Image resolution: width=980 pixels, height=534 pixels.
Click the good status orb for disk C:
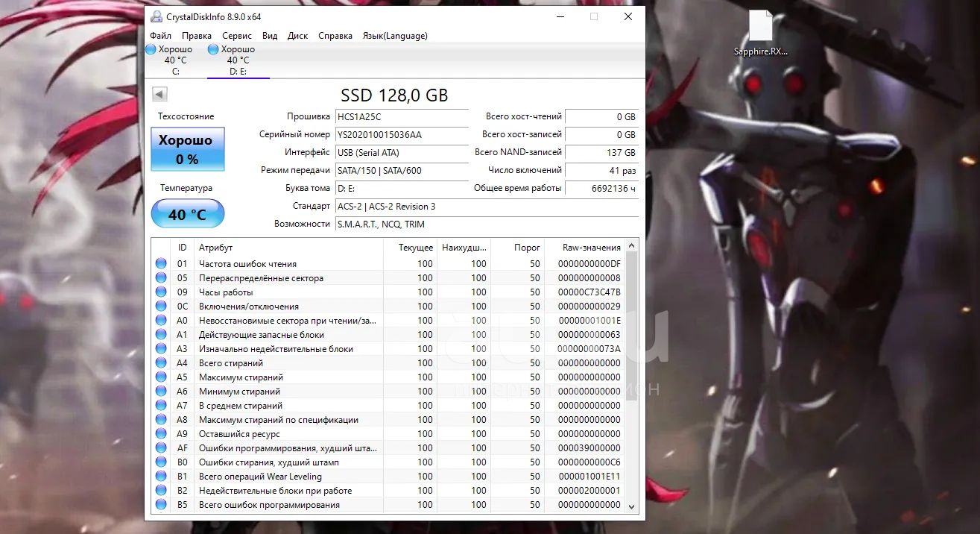[x=151, y=49]
